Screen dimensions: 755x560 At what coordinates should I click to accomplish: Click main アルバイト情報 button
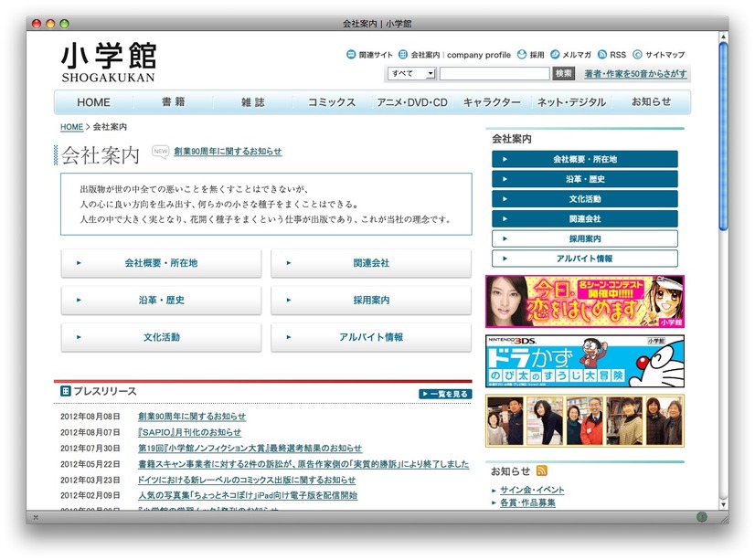[371, 337]
